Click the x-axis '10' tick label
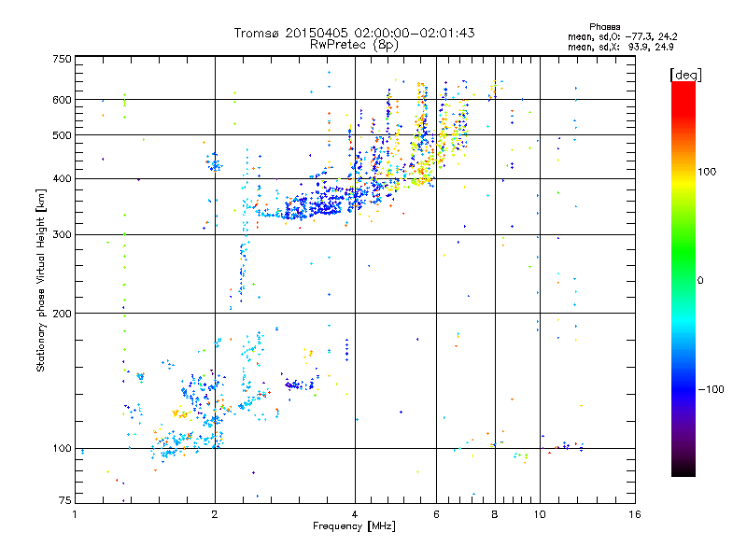Image resolution: width=747 pixels, height=560 pixels. tap(540, 514)
